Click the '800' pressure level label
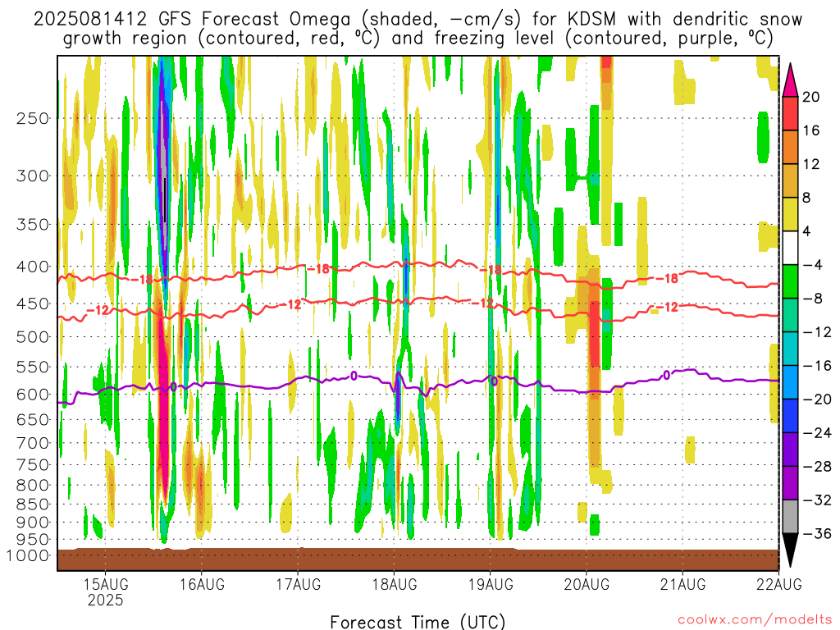The height and width of the screenshot is (630, 840). click(33, 485)
